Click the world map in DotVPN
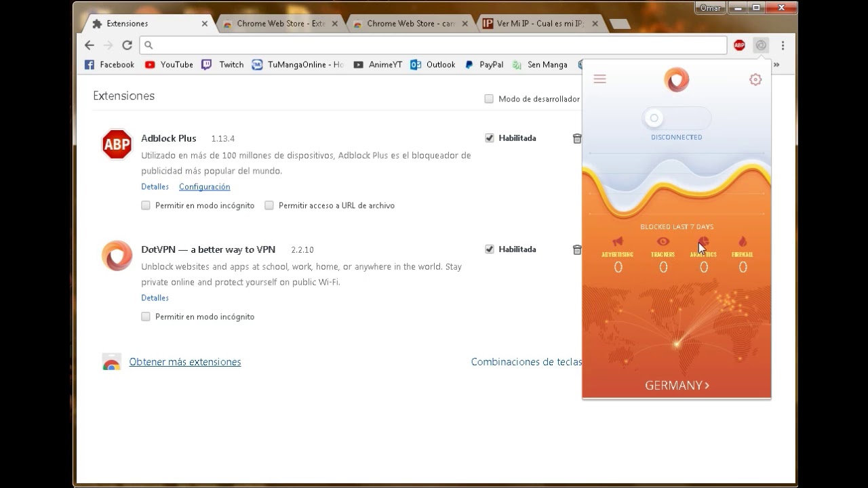 click(677, 329)
